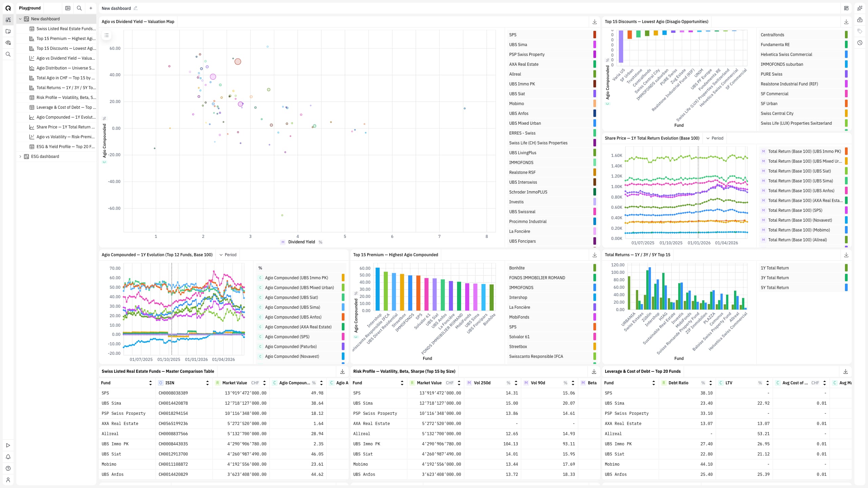Download the Total Returns chart
Image resolution: width=868 pixels, height=488 pixels.
tap(846, 255)
